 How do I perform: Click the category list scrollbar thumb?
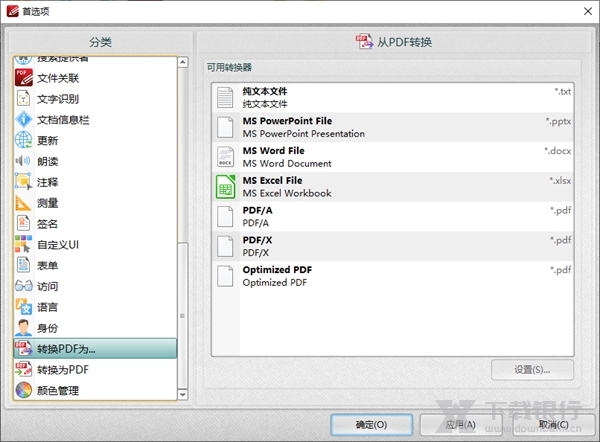(x=183, y=315)
